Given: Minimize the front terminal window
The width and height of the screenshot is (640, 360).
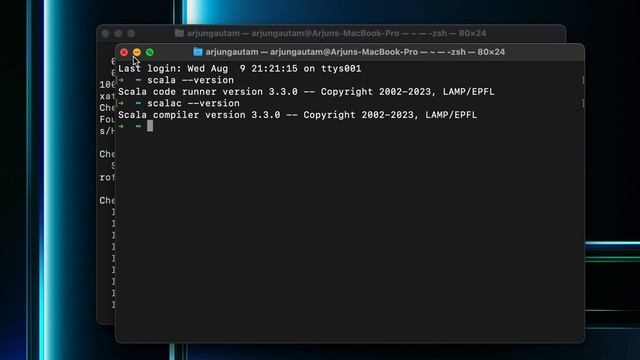Looking at the screenshot, I should coord(137,52).
